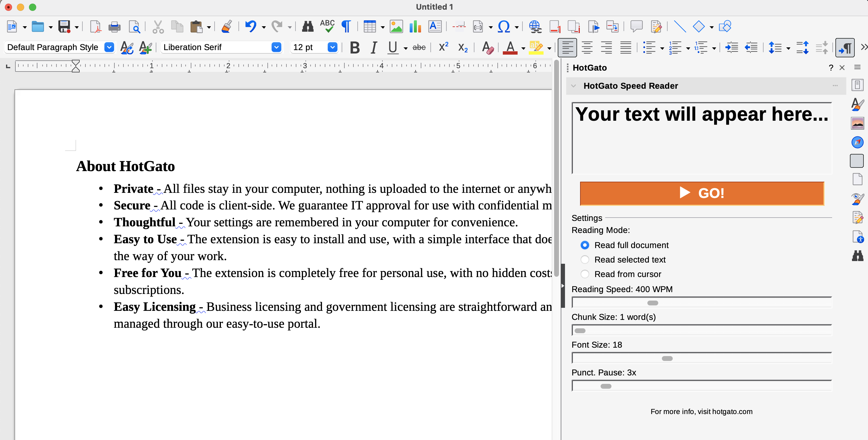Open sidebar Gallery deck
Image resolution: width=868 pixels, height=440 pixels.
pyautogui.click(x=857, y=123)
